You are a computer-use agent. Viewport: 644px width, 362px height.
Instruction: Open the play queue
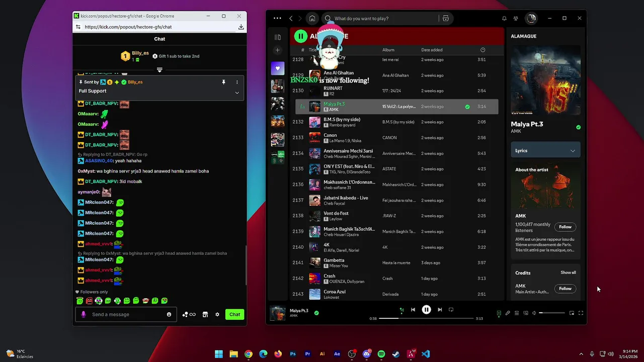[x=517, y=313]
